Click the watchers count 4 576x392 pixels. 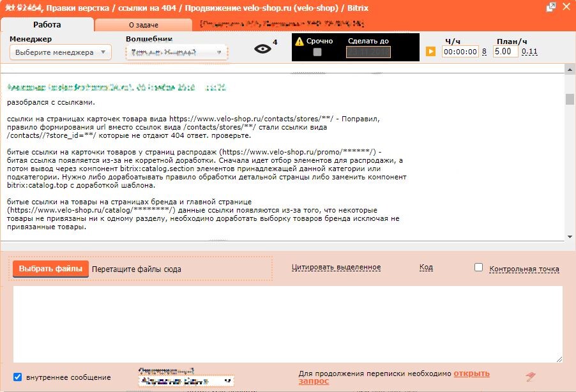coord(275,42)
